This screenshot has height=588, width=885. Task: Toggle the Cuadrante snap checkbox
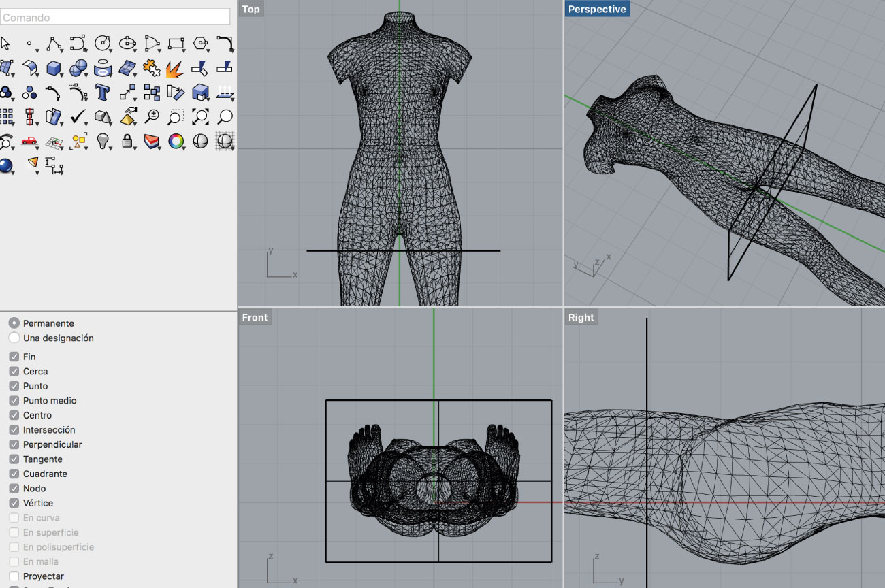(14, 474)
